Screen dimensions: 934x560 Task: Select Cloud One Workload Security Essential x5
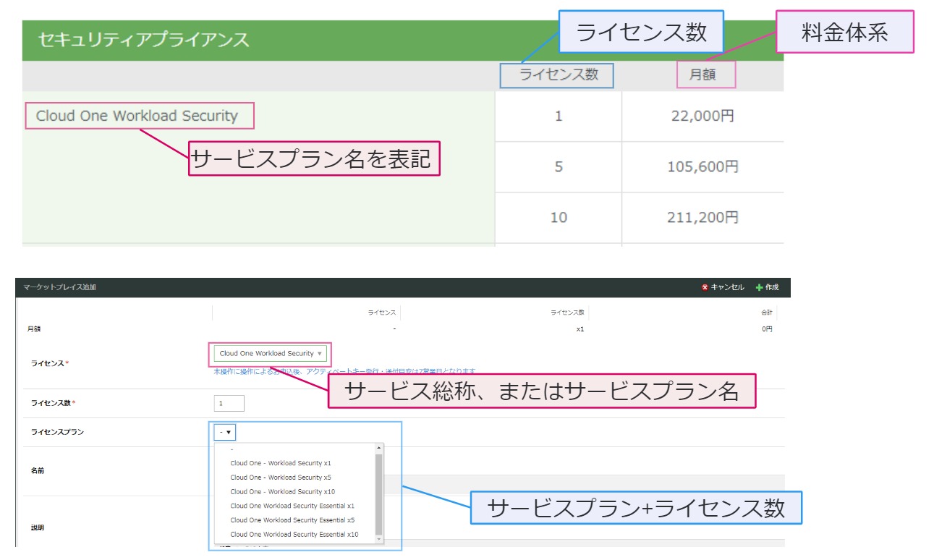pyautogui.click(x=292, y=520)
